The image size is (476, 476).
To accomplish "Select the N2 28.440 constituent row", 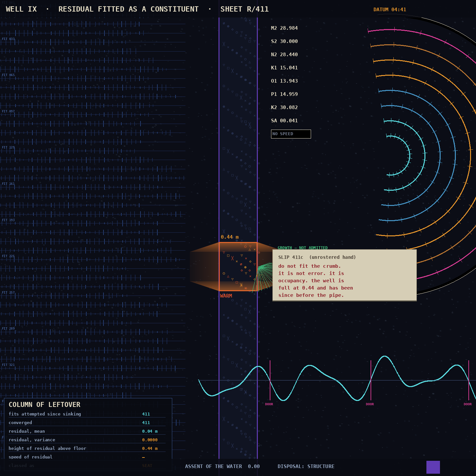I will click(284, 55).
